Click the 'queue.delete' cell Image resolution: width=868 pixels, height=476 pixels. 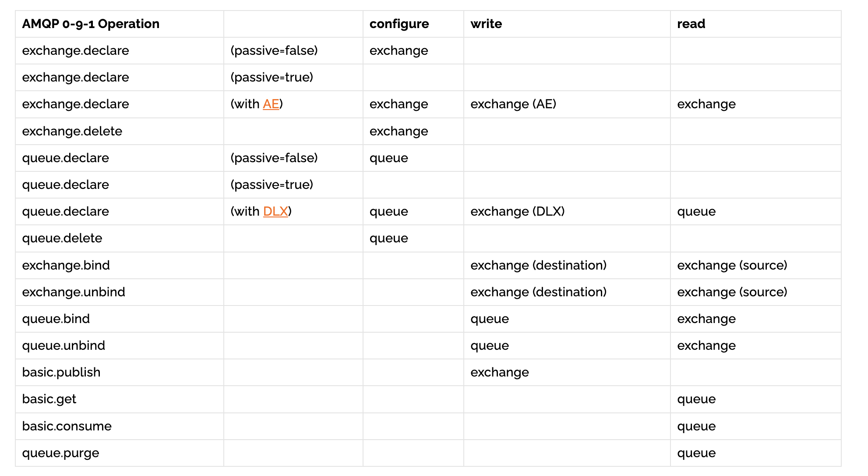[62, 238]
